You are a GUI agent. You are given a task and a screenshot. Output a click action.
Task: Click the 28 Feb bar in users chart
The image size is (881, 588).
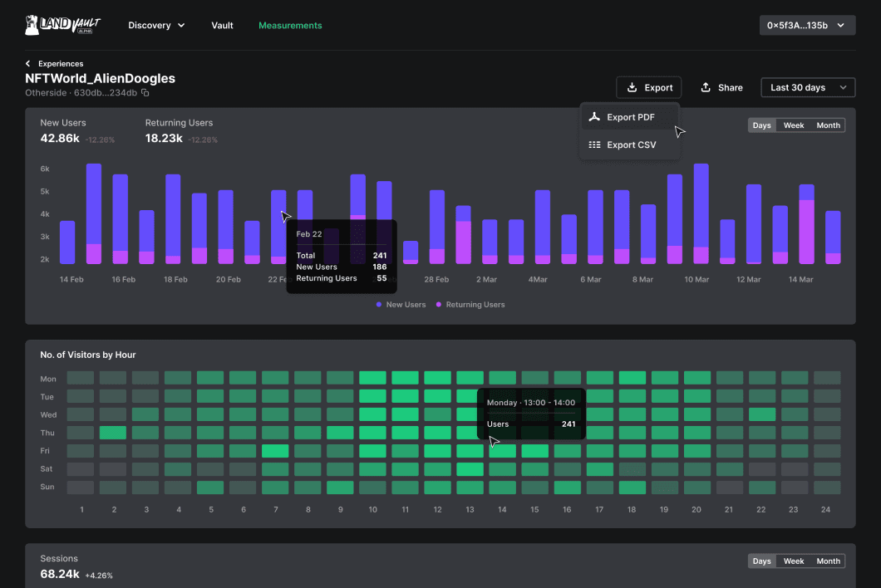[x=437, y=227]
